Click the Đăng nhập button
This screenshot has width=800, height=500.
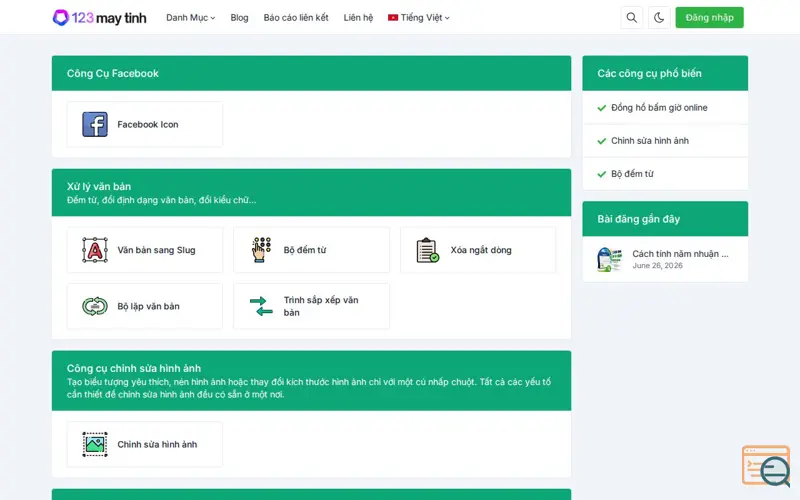(x=709, y=18)
